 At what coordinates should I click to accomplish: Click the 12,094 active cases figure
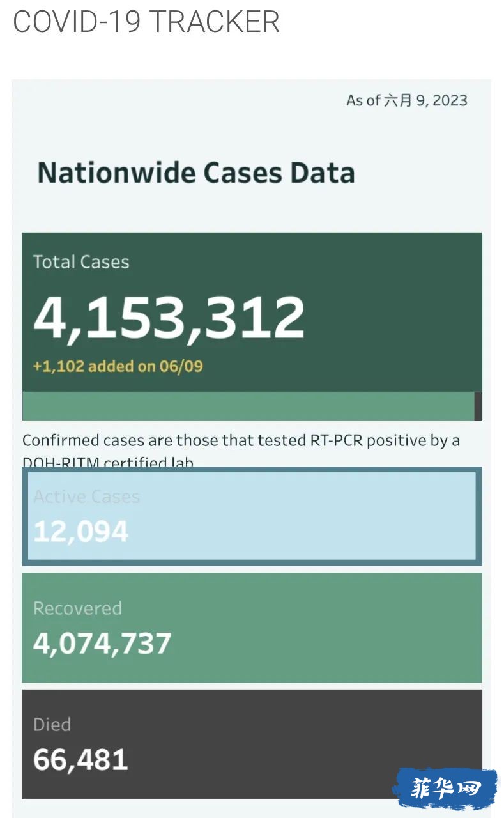[80, 532]
